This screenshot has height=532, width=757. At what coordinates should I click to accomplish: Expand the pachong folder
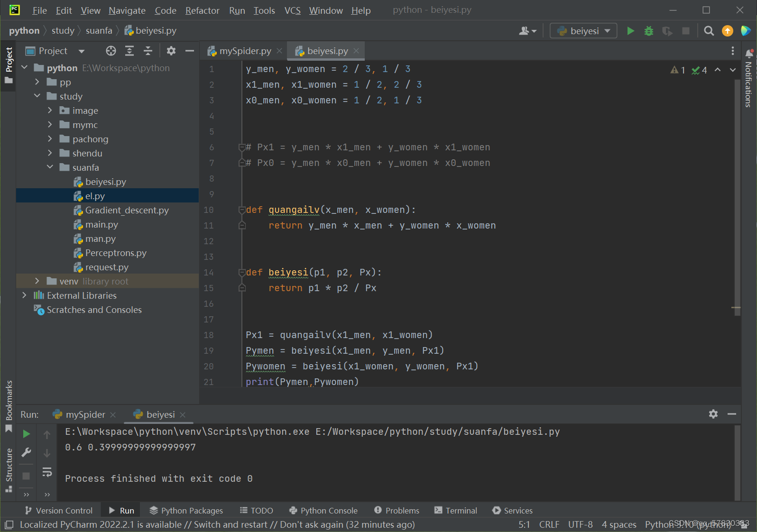pos(50,139)
